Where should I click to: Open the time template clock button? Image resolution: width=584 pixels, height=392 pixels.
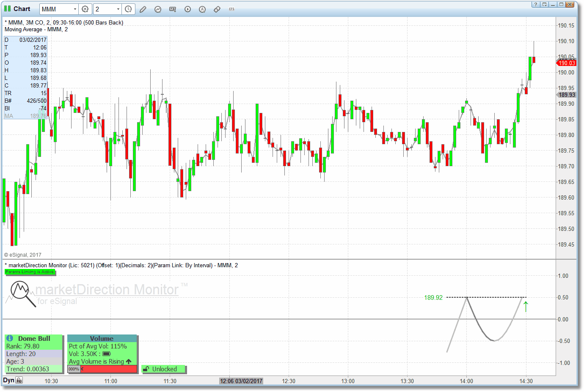pos(129,9)
